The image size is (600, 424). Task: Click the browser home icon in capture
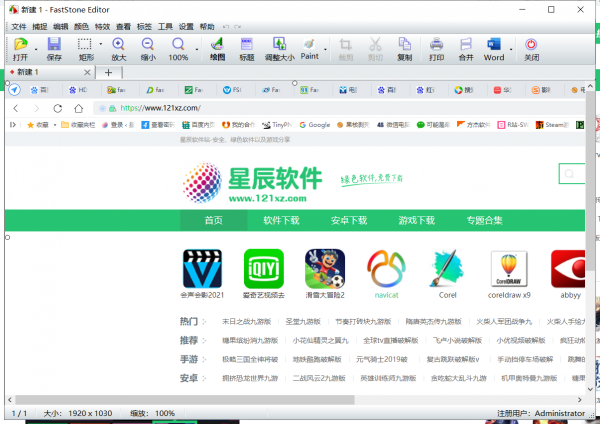coord(78,108)
